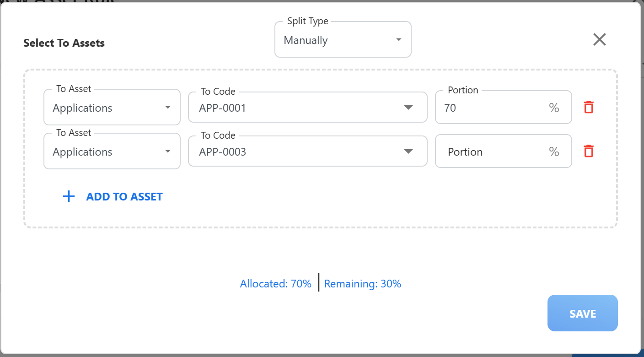Click the Remaining: 30% text

point(362,284)
